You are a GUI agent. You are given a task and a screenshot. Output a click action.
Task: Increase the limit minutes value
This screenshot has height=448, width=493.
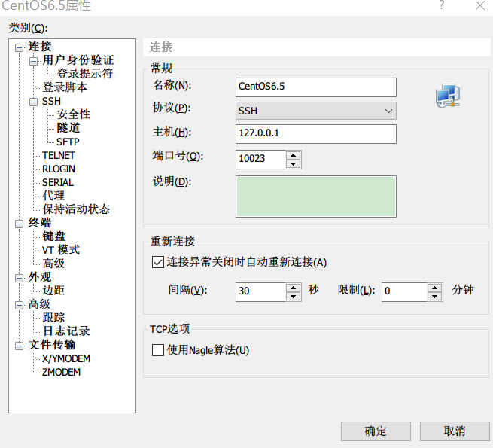pos(435,288)
